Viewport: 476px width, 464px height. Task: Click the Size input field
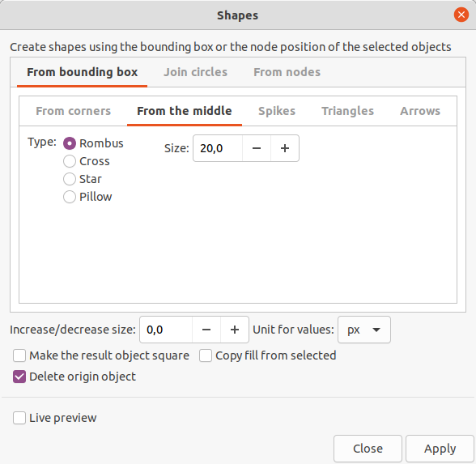(x=218, y=148)
